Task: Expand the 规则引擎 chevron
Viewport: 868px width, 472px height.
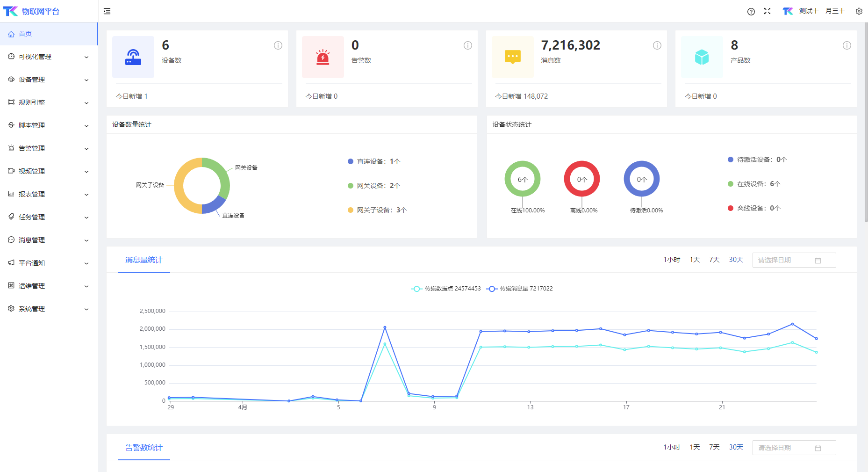Action: [86, 103]
